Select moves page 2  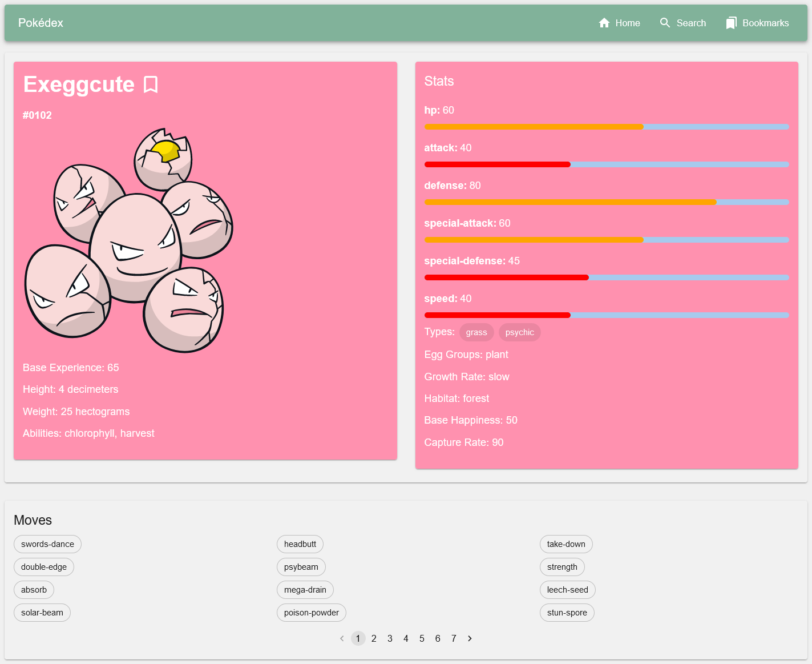(x=374, y=638)
